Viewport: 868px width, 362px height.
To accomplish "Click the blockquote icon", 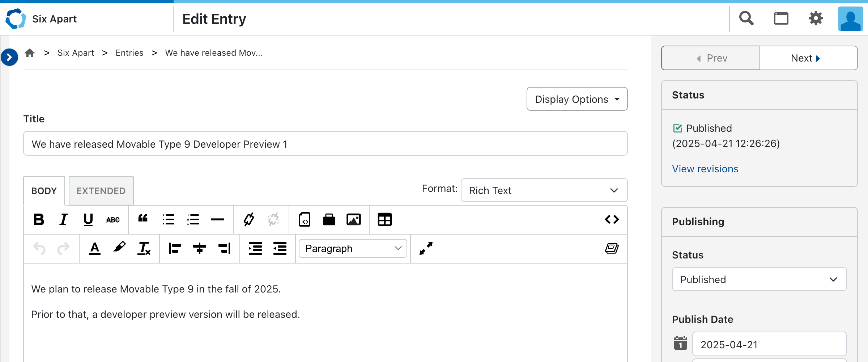I will (143, 219).
